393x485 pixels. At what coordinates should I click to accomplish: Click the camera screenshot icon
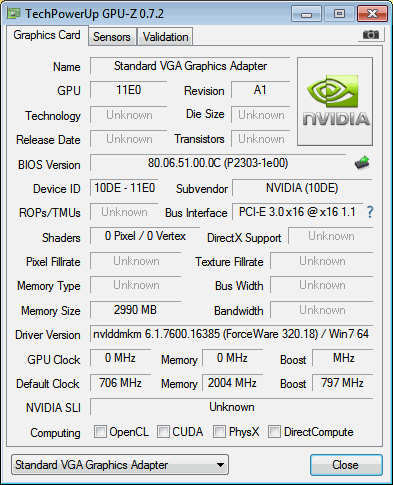371,34
